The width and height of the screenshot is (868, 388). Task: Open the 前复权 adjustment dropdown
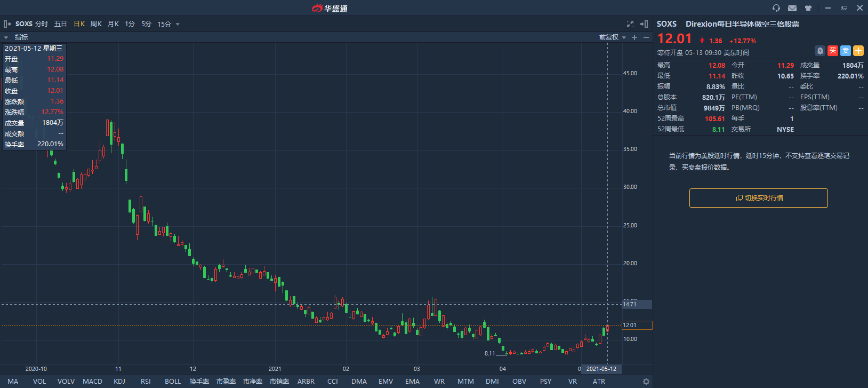[612, 37]
